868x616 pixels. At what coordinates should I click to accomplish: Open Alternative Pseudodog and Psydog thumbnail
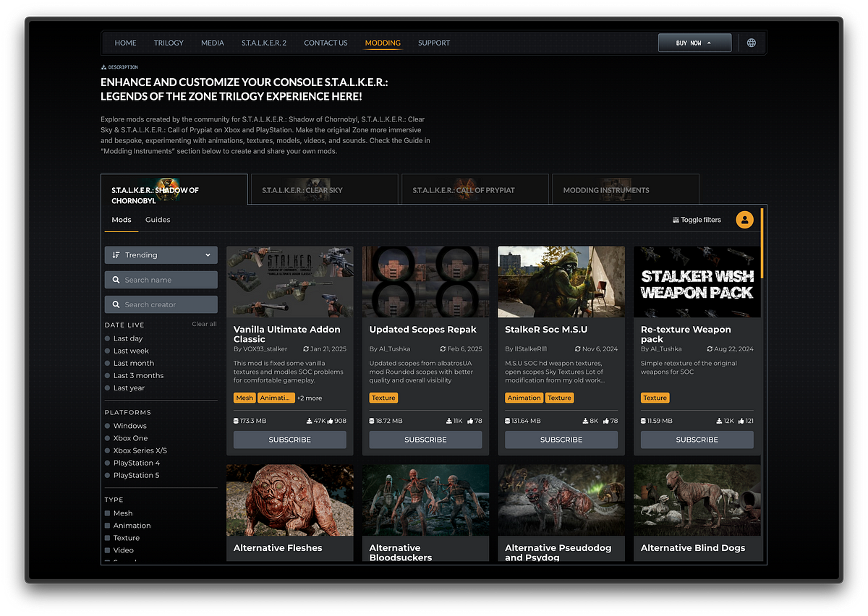click(561, 500)
